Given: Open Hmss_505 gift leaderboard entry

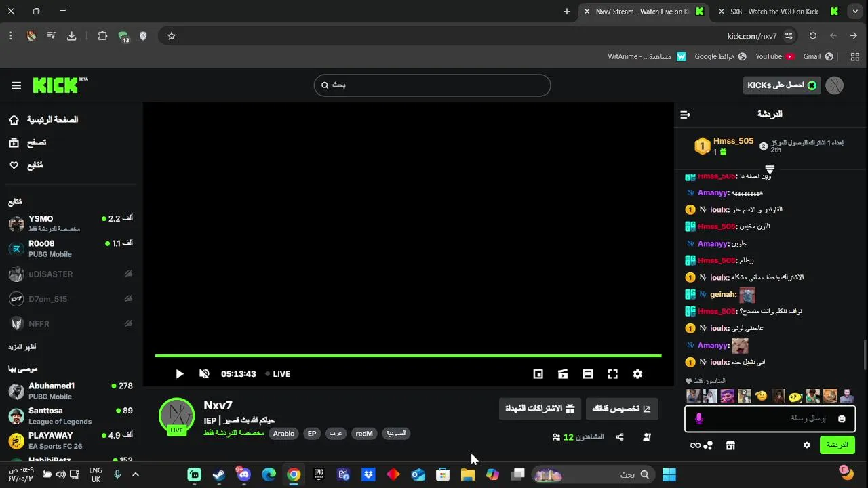Looking at the screenshot, I should tap(723, 146).
